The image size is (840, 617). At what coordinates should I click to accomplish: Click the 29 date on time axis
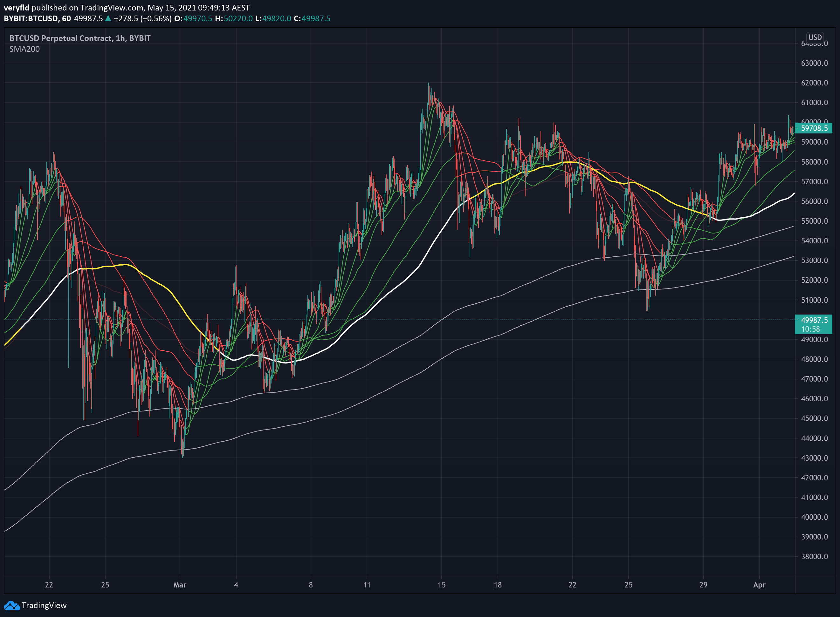tap(703, 585)
